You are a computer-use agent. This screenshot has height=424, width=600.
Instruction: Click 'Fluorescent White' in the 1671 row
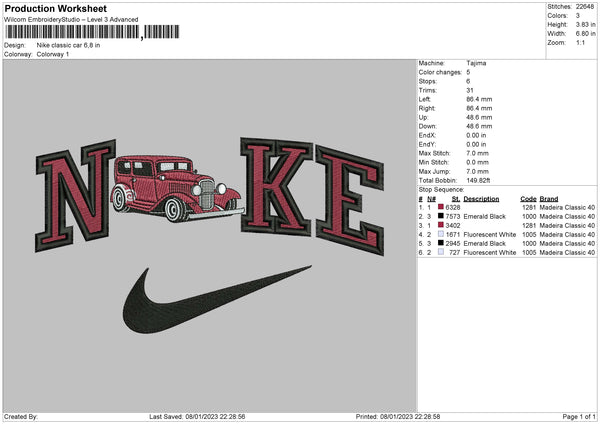click(x=489, y=235)
